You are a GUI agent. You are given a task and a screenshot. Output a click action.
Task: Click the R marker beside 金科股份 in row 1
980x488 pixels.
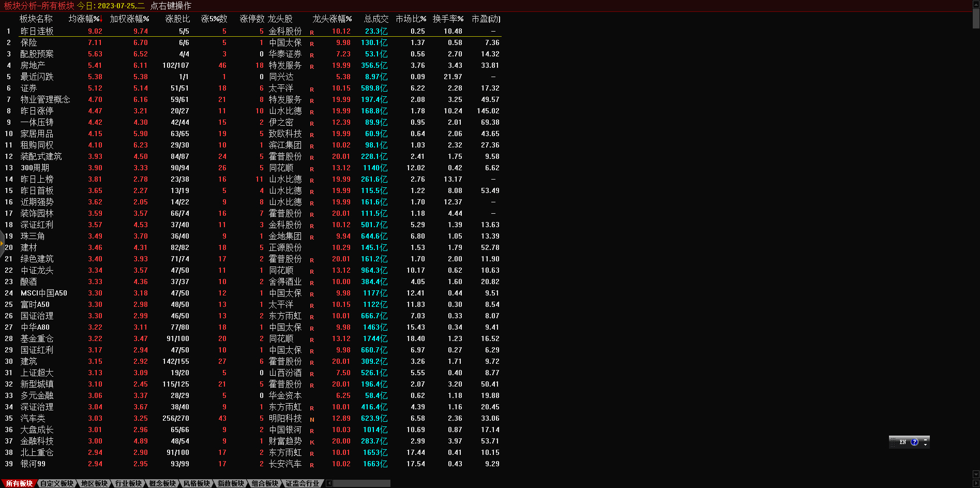pos(312,32)
